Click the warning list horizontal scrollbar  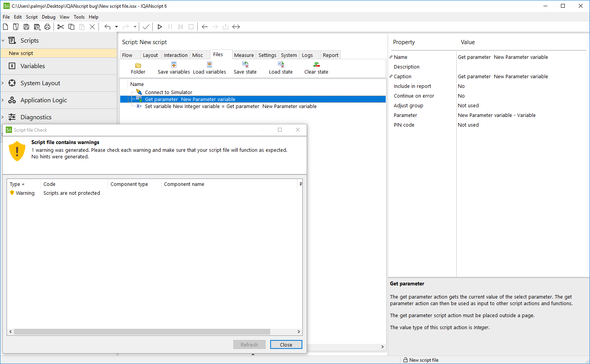click(x=142, y=332)
